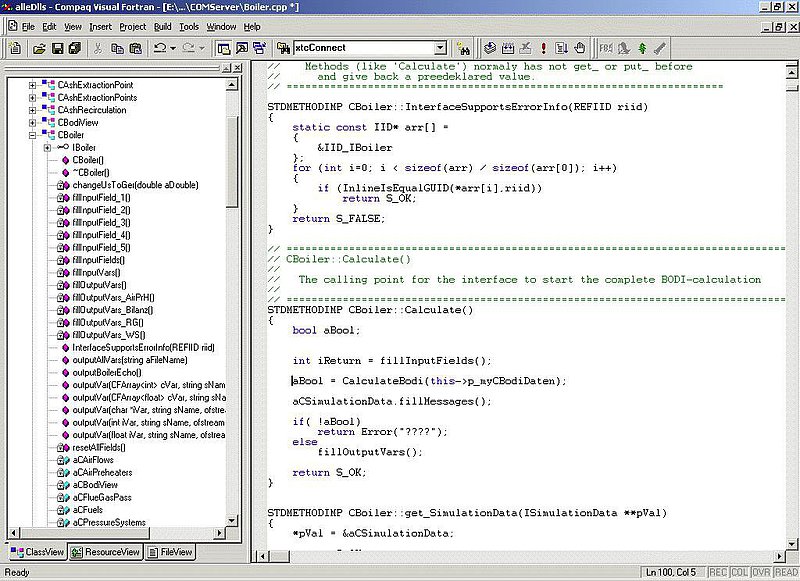This screenshot has height=581, width=800.
Task: Open the xtcConnect find dropdown
Action: [440, 48]
